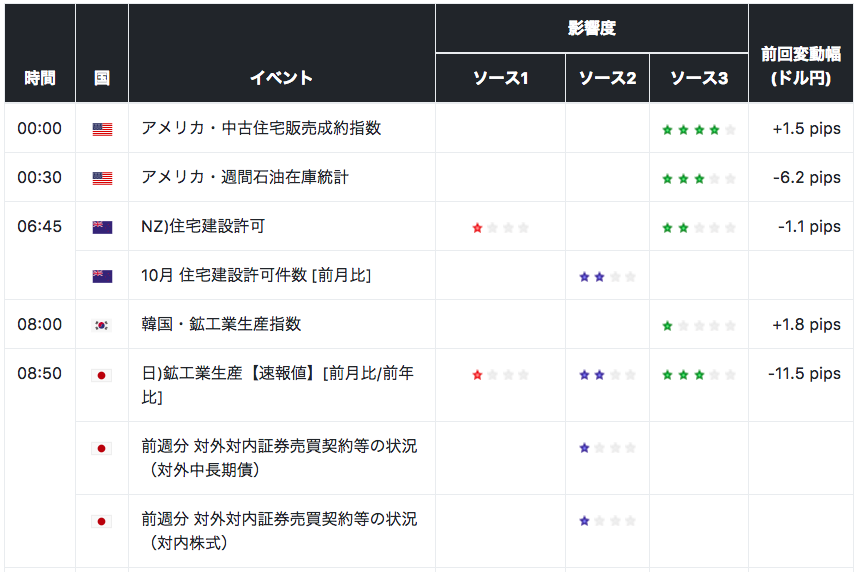Screen dimensions: 859x572
Task: Click the ソース1 column header
Action: tap(500, 78)
